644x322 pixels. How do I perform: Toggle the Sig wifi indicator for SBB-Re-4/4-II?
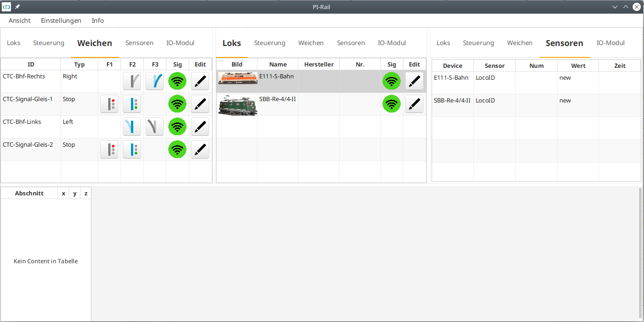(392, 104)
